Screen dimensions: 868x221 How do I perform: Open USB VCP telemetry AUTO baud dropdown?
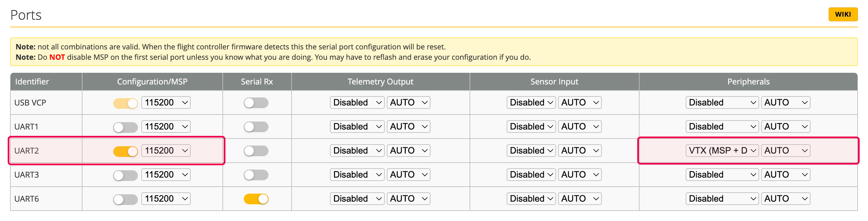tap(408, 102)
